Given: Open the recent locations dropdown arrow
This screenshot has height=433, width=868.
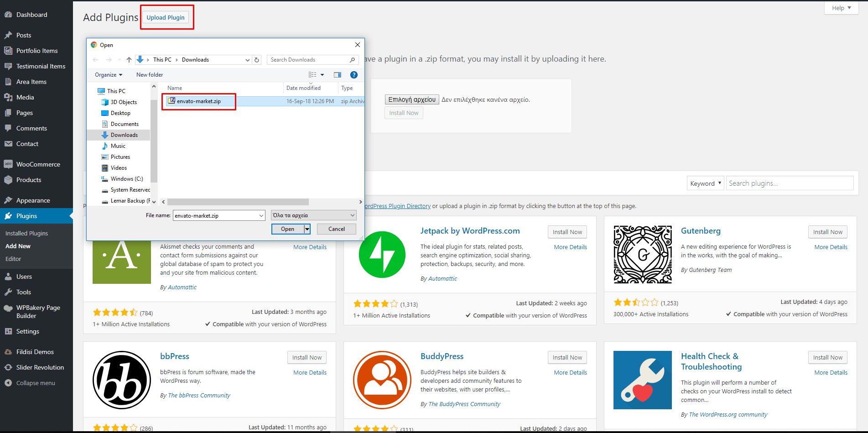Looking at the screenshot, I should tap(120, 60).
